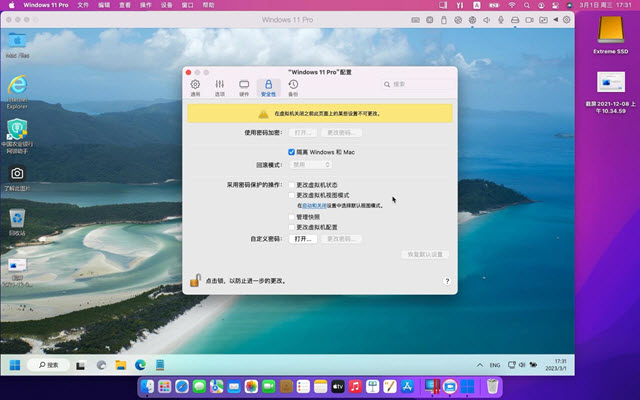Click the shared folder icon in Parallels title bar
The image size is (640, 400).
(543, 20)
